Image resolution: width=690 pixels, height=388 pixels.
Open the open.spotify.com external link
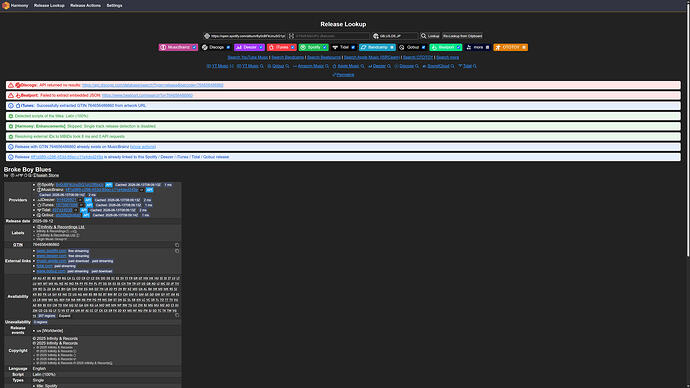tap(51, 251)
